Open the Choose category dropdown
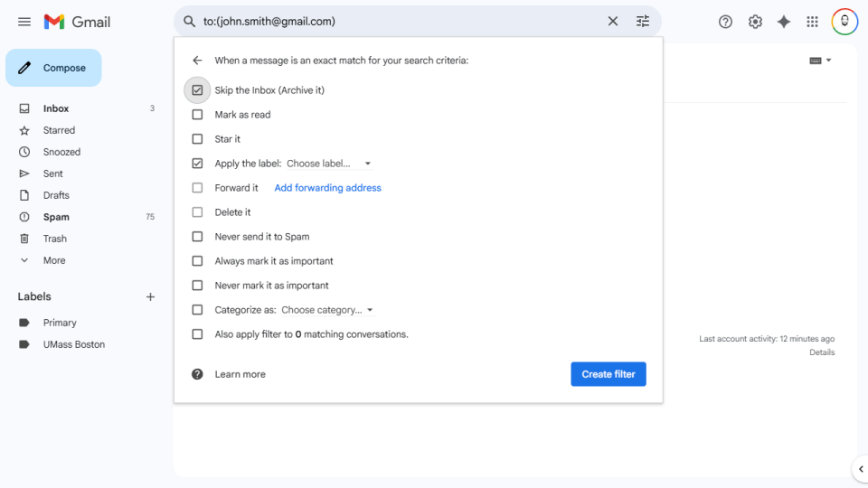Viewport: 868px width, 488px height. click(x=327, y=310)
